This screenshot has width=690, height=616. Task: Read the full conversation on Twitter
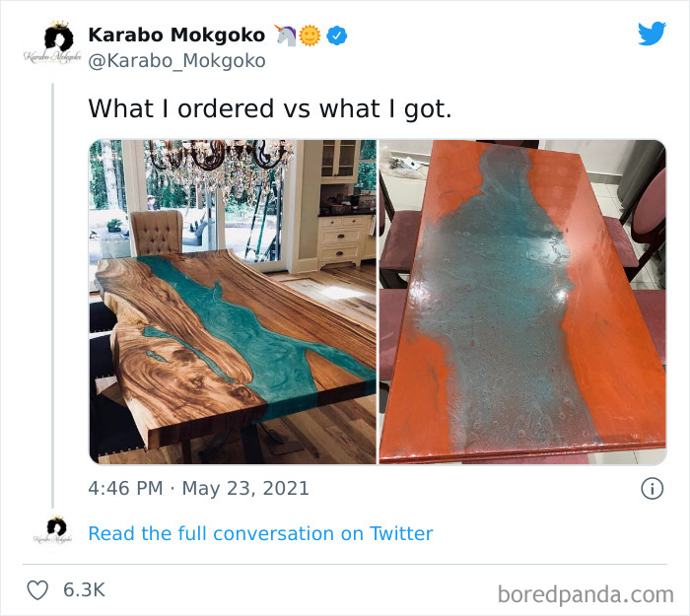coord(260,533)
